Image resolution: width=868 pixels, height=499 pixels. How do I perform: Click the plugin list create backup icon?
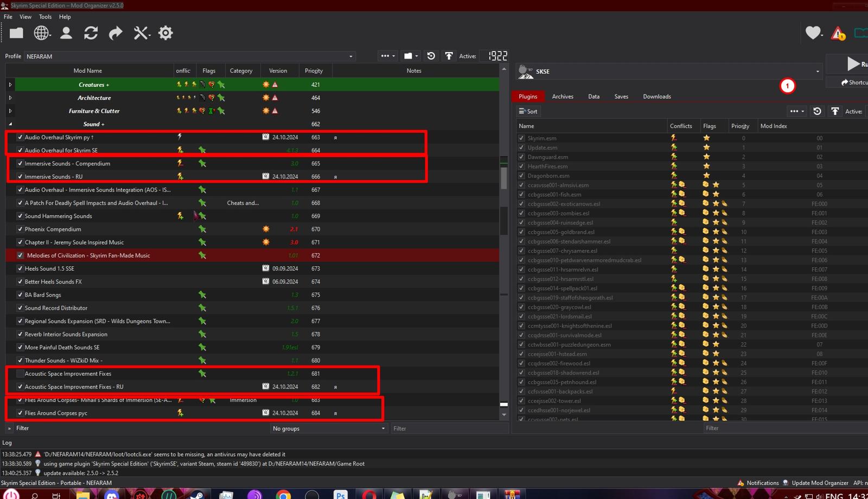[835, 111]
